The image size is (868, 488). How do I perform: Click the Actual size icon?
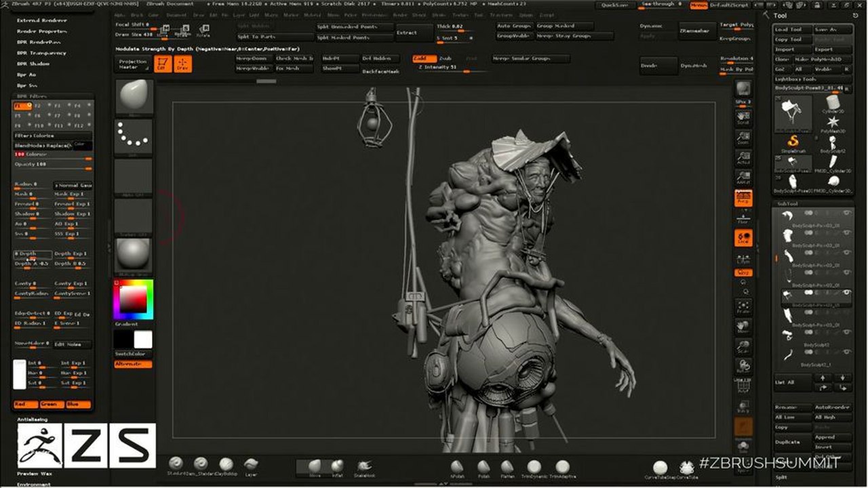point(744,158)
